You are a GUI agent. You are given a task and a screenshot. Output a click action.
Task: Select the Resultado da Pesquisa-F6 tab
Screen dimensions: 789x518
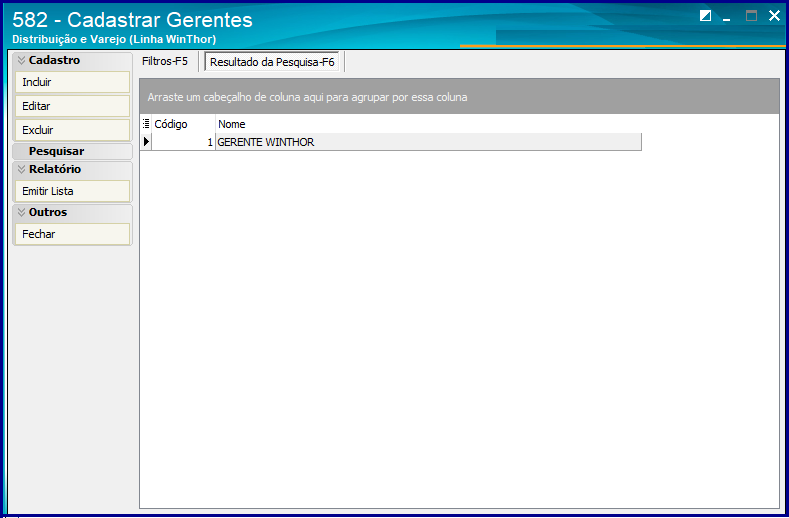272,62
